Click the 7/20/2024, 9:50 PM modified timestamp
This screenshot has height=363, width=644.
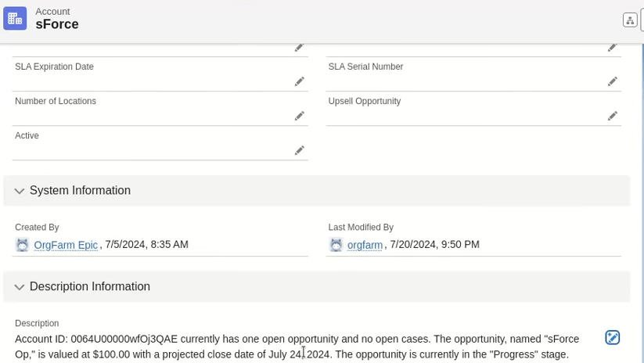point(434,244)
